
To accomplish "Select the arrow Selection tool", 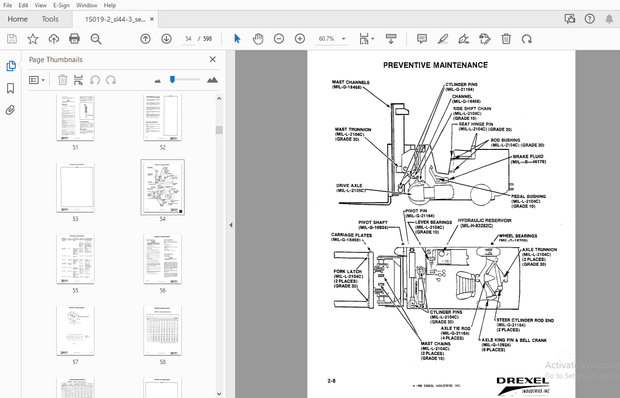I will [x=237, y=39].
